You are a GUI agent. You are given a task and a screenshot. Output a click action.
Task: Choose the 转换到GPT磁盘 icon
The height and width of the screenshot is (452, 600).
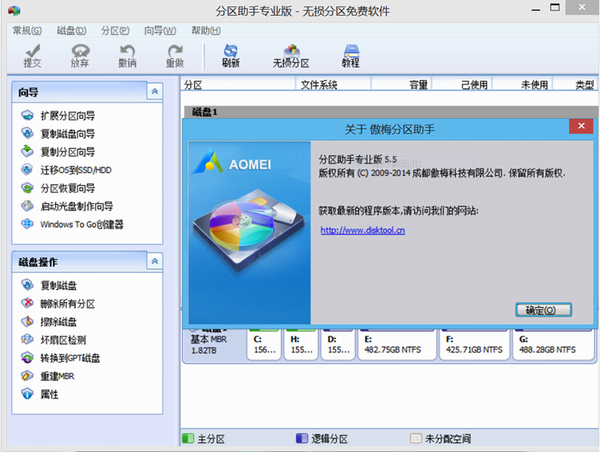pos(27,357)
